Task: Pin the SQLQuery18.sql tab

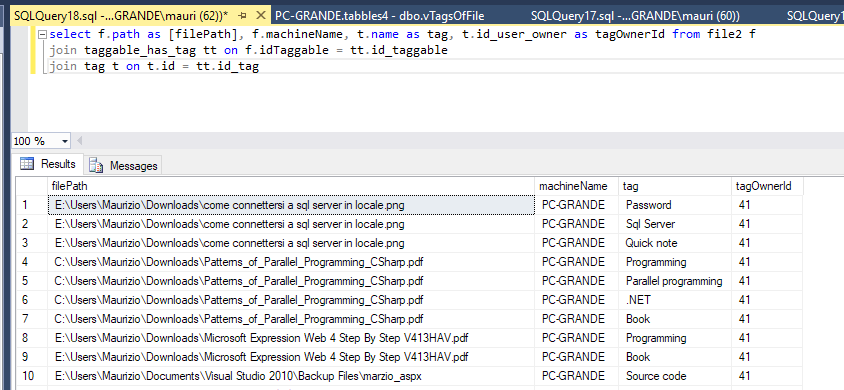Action: tap(243, 16)
